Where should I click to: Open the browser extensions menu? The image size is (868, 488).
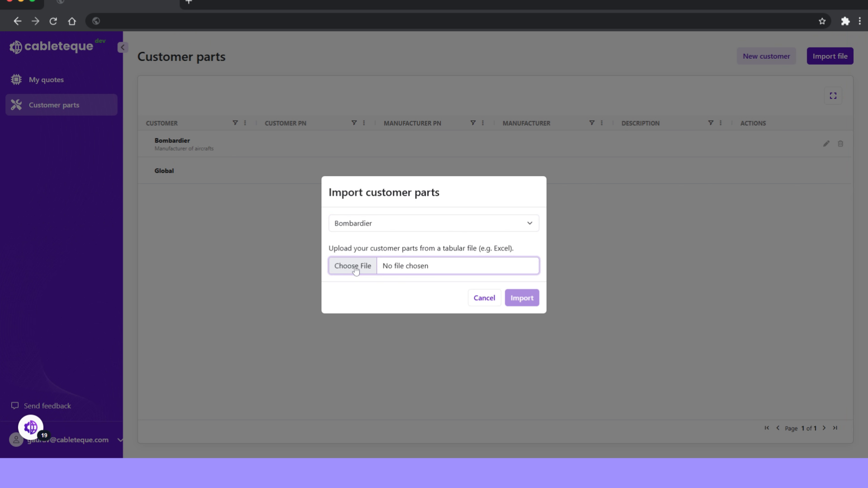point(845,21)
